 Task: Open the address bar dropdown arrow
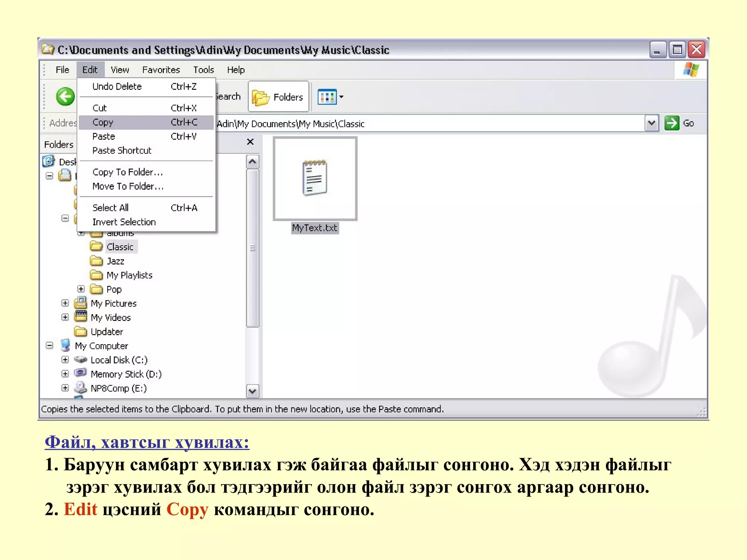pos(651,123)
